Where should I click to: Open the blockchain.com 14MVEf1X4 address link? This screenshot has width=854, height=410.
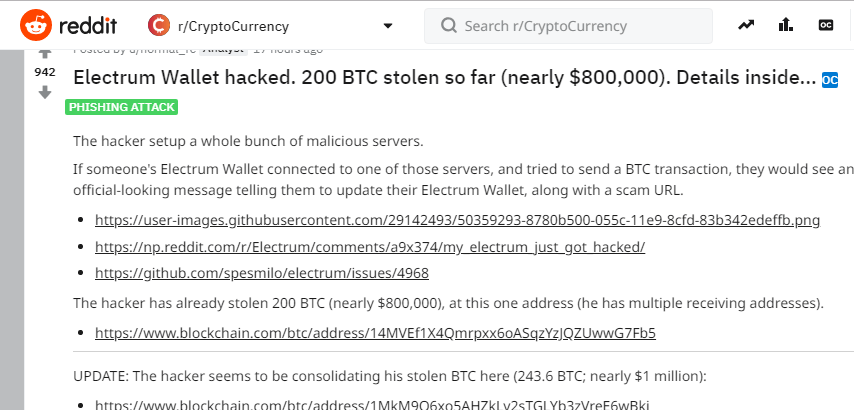(375, 333)
